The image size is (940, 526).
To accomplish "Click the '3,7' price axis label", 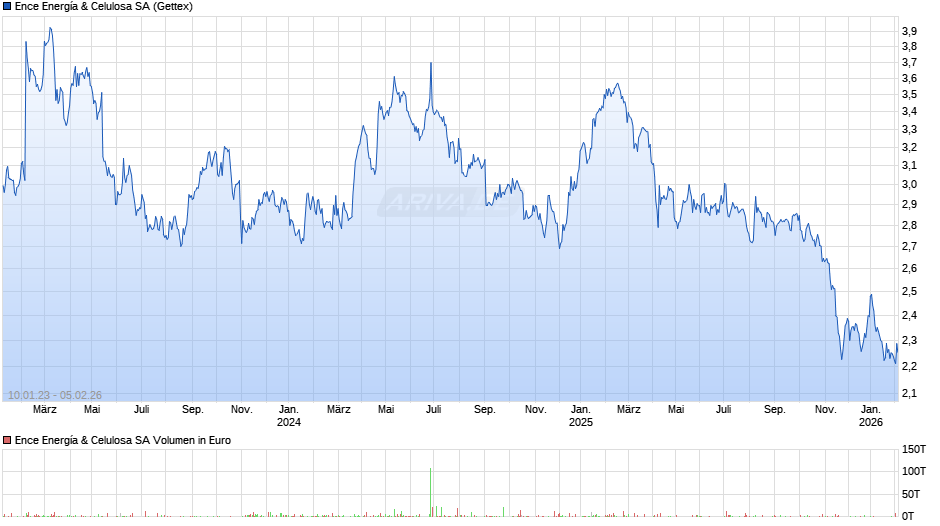I will point(909,62).
